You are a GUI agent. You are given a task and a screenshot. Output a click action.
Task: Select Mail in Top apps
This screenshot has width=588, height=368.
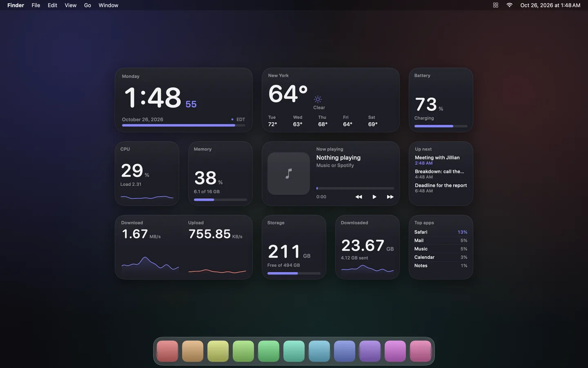click(x=441, y=240)
